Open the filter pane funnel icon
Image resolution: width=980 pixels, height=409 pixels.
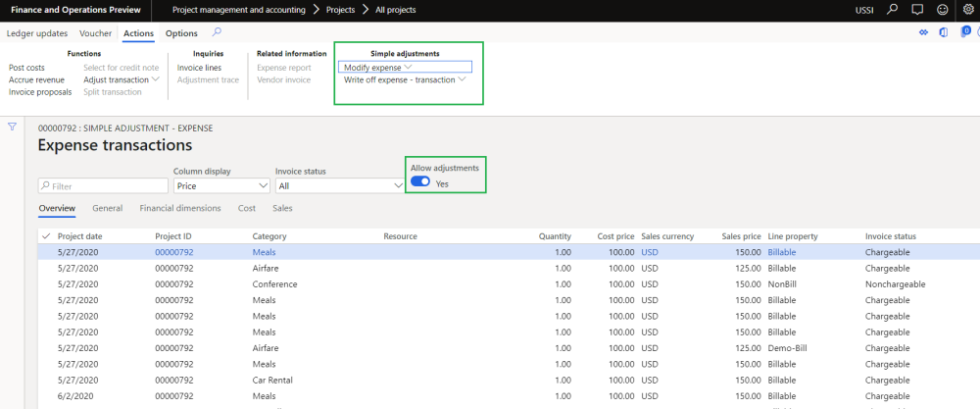click(x=12, y=127)
